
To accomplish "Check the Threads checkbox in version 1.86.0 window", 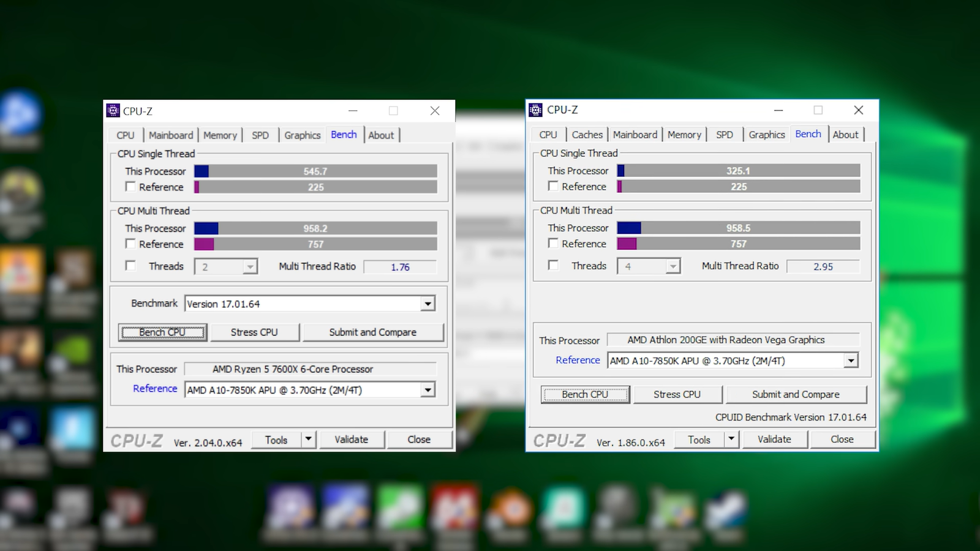I will (553, 266).
